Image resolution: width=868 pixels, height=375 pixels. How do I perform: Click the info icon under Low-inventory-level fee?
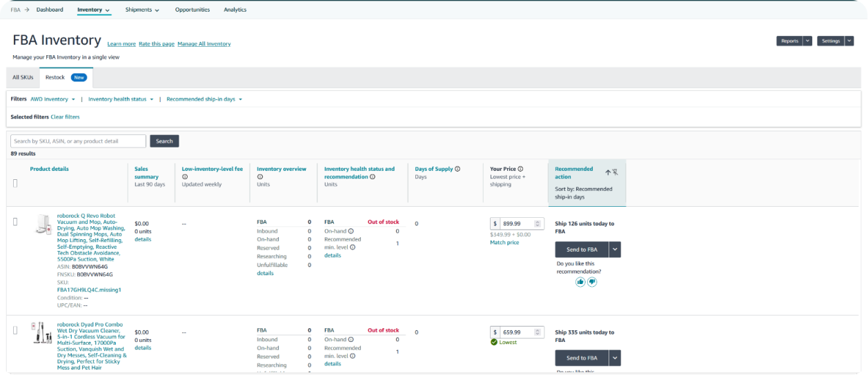tap(185, 176)
